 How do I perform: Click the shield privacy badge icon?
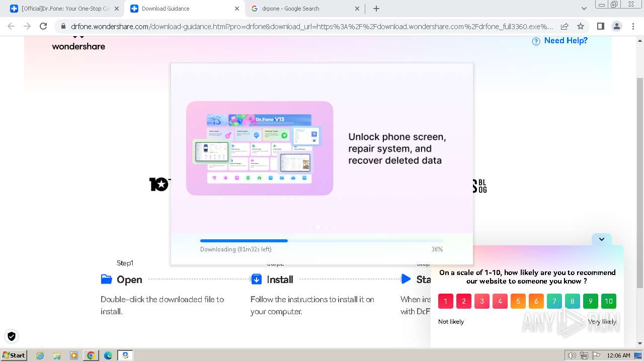click(x=12, y=336)
